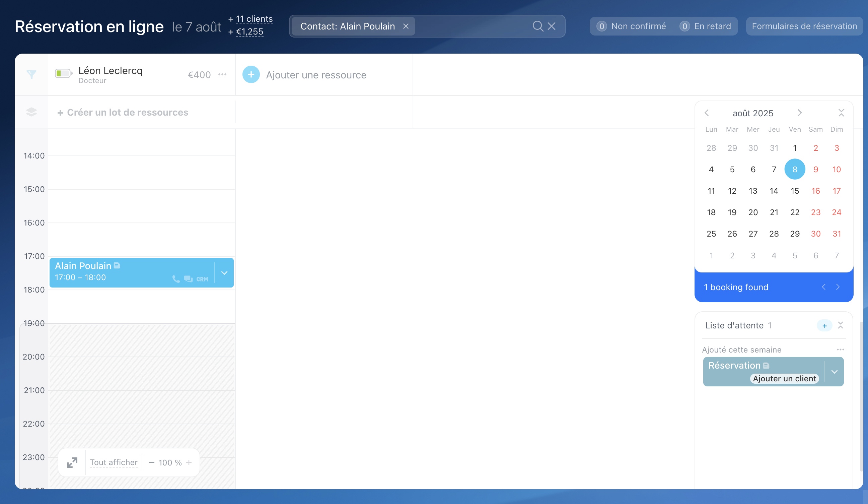Image resolution: width=868 pixels, height=504 pixels.
Task: Click the blue plus add resource icon
Action: click(x=251, y=74)
